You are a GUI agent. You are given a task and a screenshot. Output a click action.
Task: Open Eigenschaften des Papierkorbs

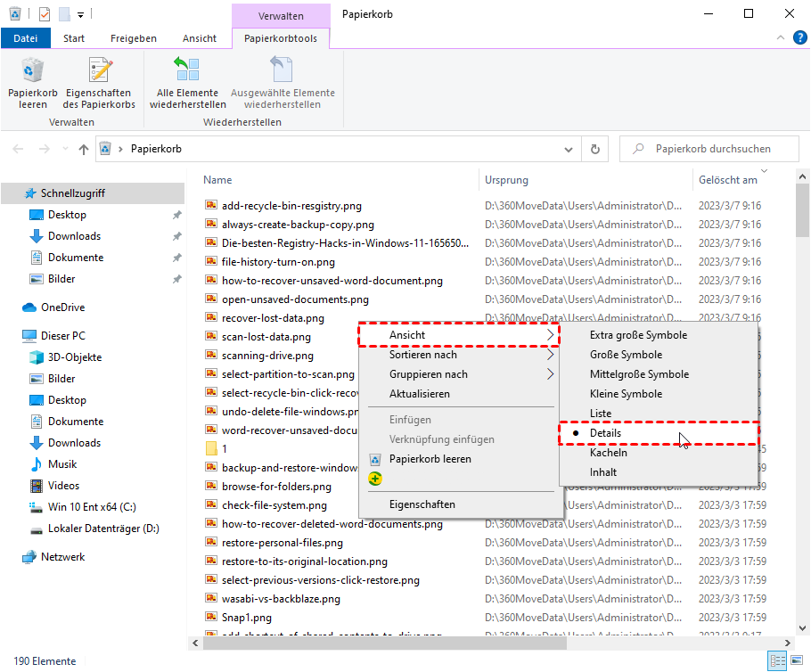[99, 83]
